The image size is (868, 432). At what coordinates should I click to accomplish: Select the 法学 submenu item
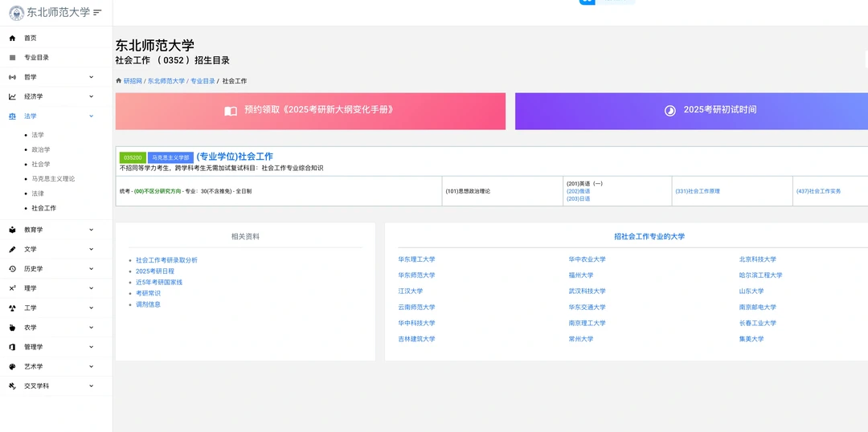coord(38,135)
